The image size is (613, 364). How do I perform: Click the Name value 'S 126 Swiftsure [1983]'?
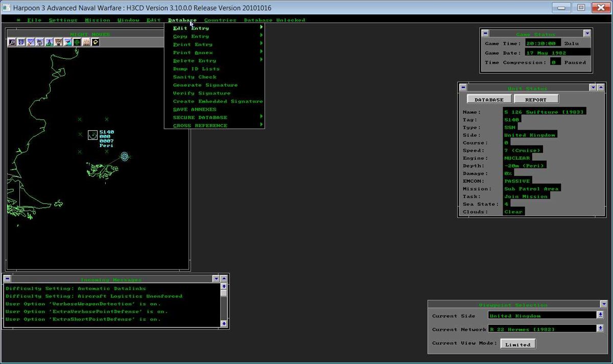pyautogui.click(x=544, y=112)
